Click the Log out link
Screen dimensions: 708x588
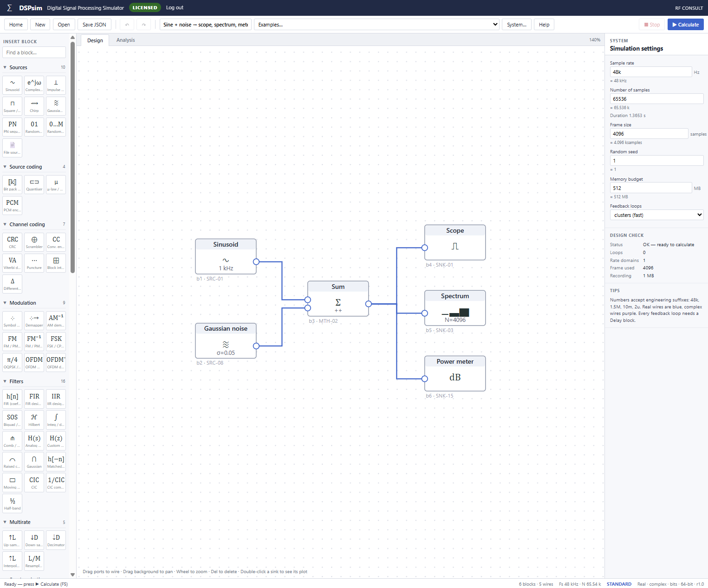pyautogui.click(x=175, y=7)
